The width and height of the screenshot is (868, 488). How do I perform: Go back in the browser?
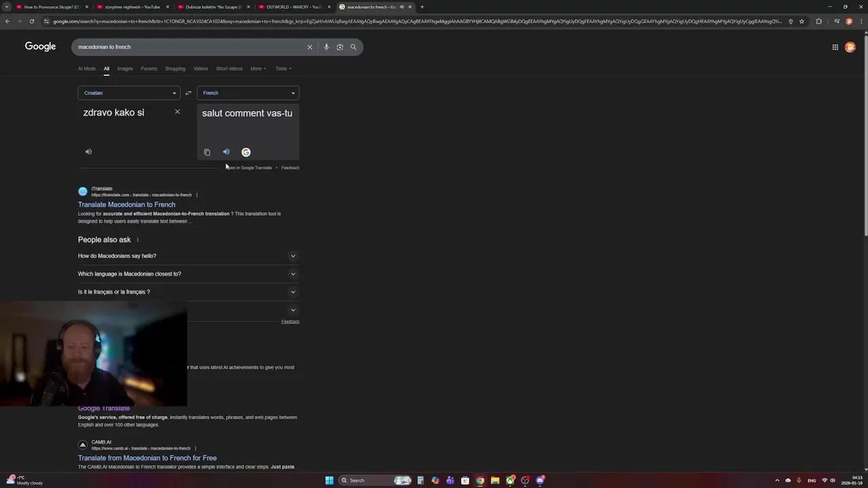(7, 21)
